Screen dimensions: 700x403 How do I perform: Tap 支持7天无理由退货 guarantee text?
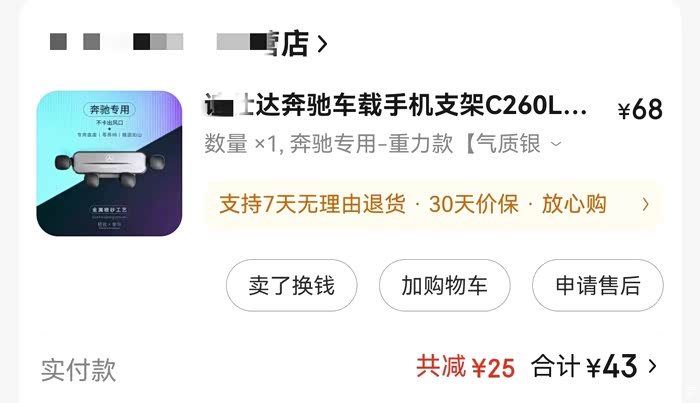312,204
